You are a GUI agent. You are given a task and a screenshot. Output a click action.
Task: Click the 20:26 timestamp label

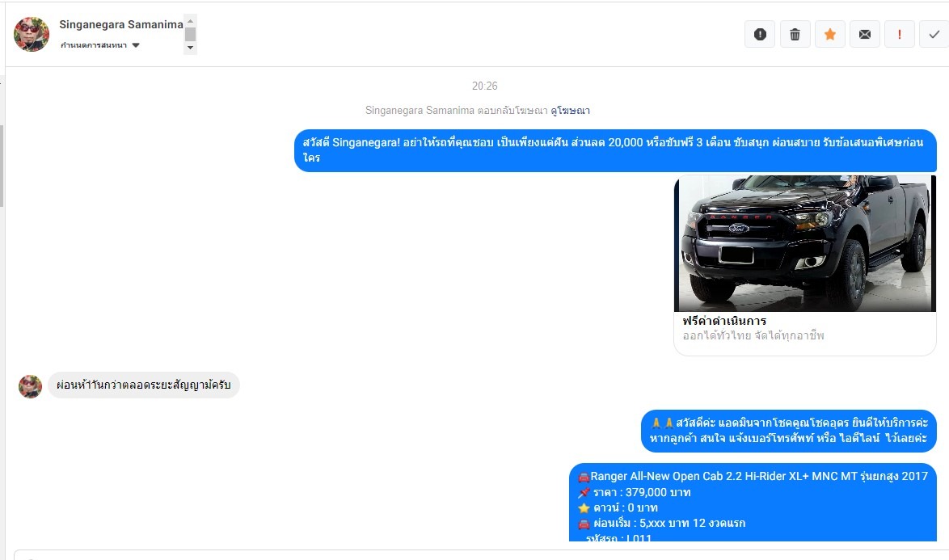[485, 86]
